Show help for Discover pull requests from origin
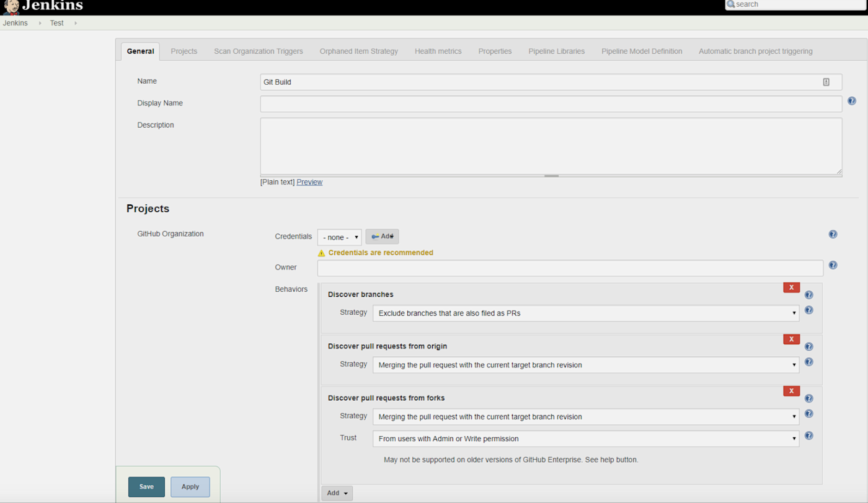The image size is (868, 503). (808, 347)
